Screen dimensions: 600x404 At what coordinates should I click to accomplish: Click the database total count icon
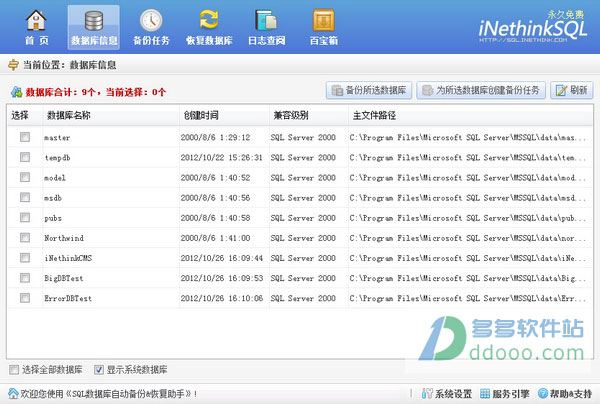(17, 92)
